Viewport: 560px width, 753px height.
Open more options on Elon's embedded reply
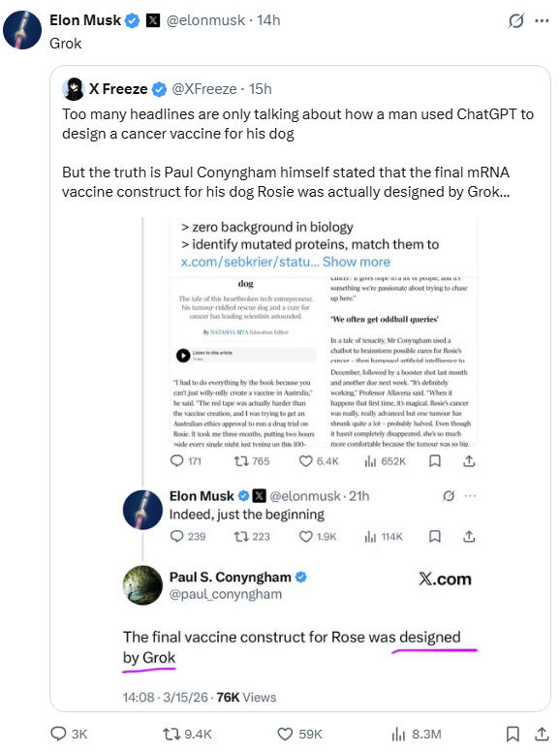(x=470, y=496)
